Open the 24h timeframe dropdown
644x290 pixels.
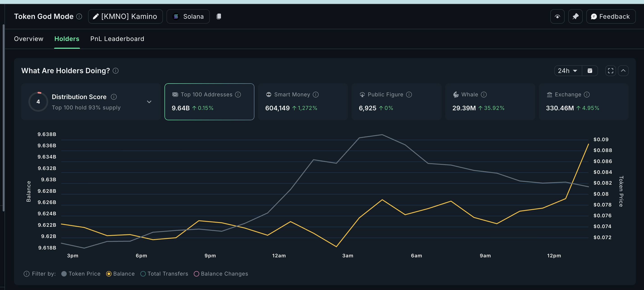coord(568,71)
